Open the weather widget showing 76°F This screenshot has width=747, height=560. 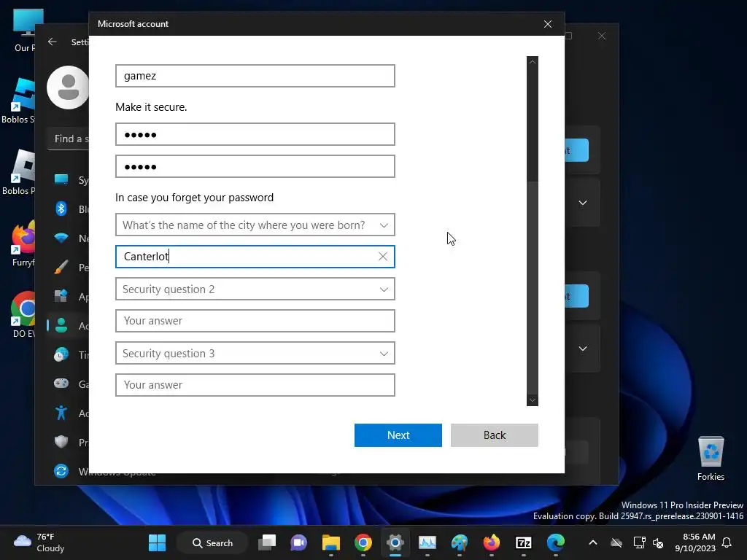tap(39, 542)
